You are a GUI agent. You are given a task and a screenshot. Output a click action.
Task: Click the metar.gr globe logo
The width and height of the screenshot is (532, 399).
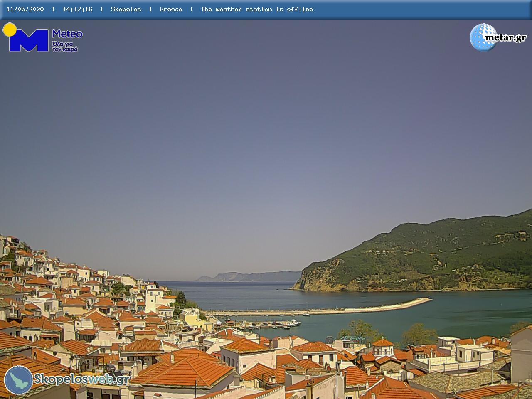[x=483, y=37]
